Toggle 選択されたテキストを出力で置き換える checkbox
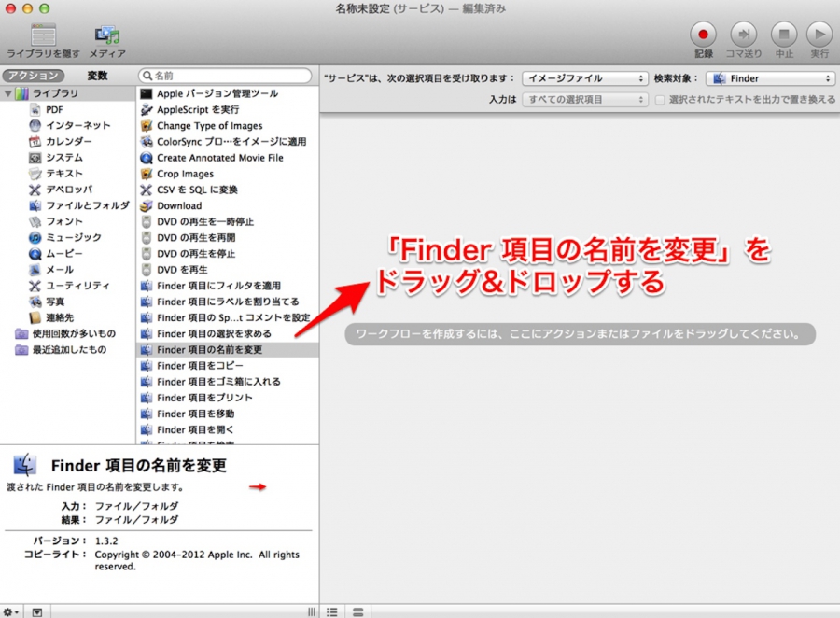Screen dimensions: 840x618 tap(660, 100)
